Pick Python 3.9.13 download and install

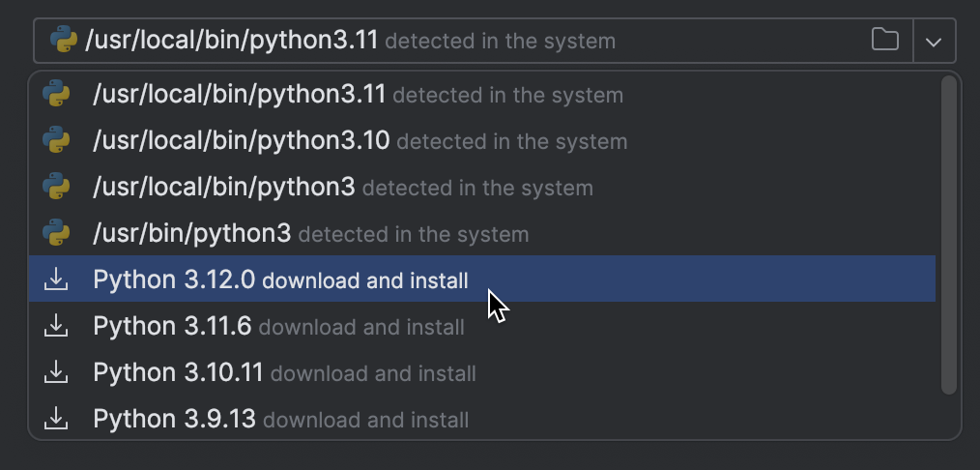[x=280, y=420]
